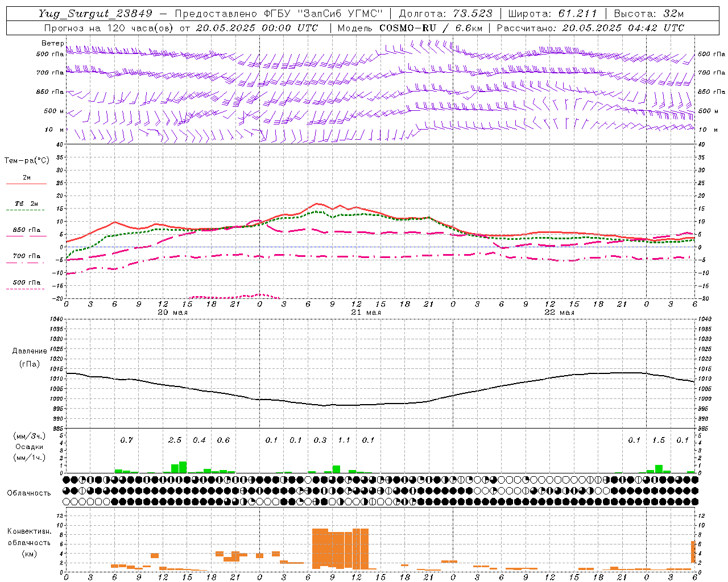Click the latitude value Широта: 61.211
Screen dimensions: 728x582
pyautogui.click(x=553, y=14)
